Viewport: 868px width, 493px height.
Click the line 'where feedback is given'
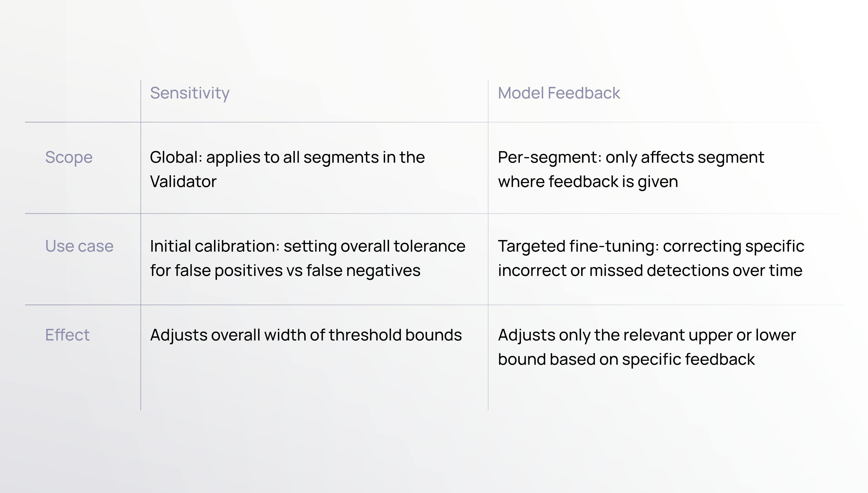click(588, 182)
